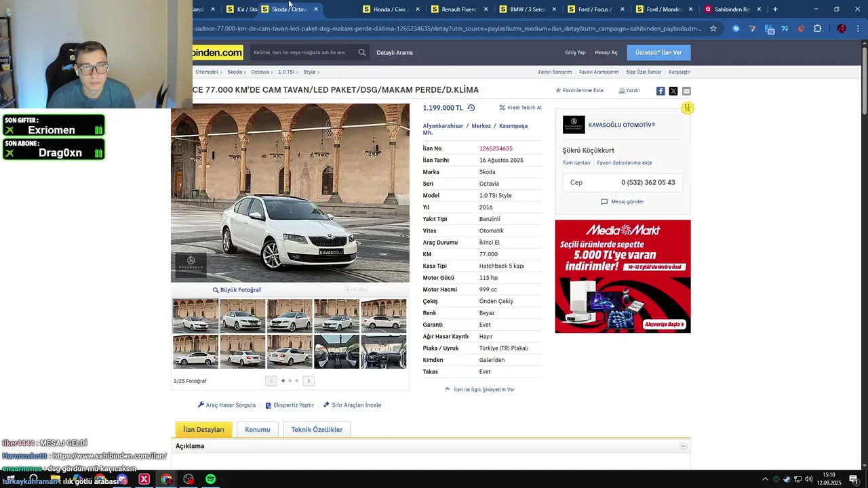Select the first car photo thumbnail
This screenshot has width=868, height=488.
[195, 316]
